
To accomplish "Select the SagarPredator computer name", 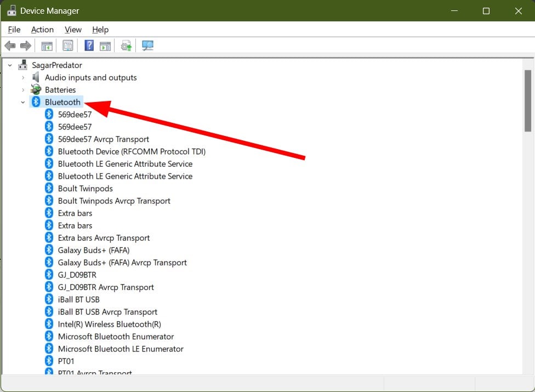I will [57, 65].
